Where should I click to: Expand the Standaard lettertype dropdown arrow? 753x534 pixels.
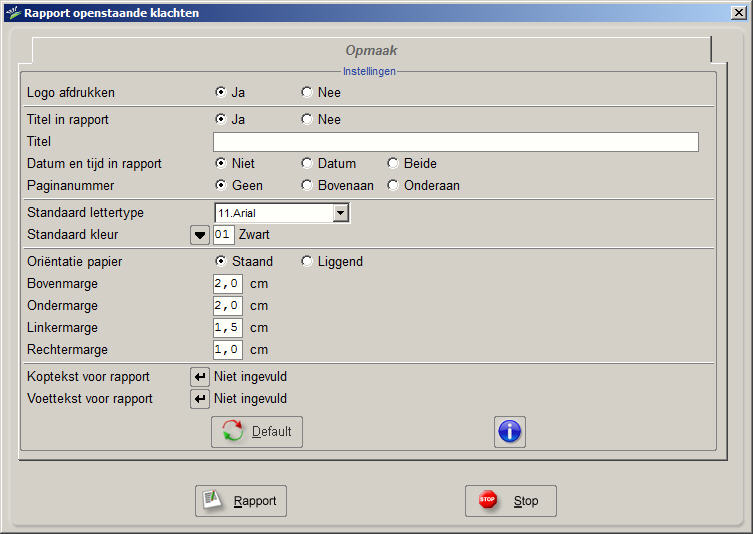pos(340,213)
